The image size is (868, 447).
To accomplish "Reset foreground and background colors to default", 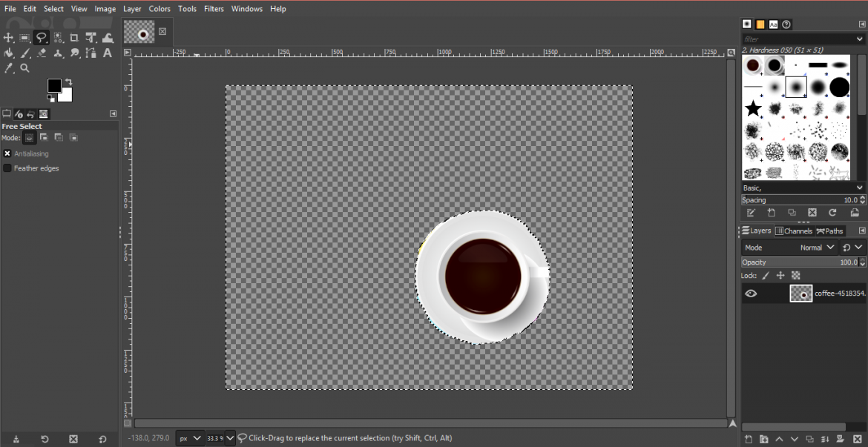I will (49, 97).
